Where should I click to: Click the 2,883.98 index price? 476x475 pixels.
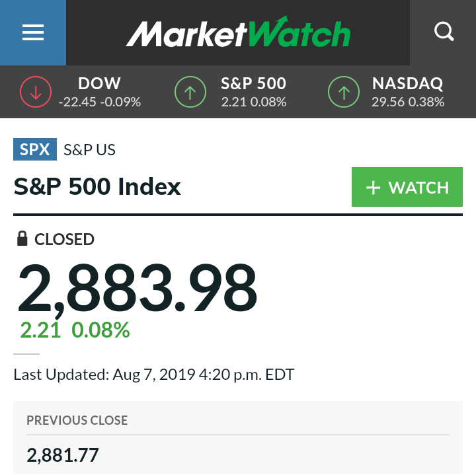point(137,288)
